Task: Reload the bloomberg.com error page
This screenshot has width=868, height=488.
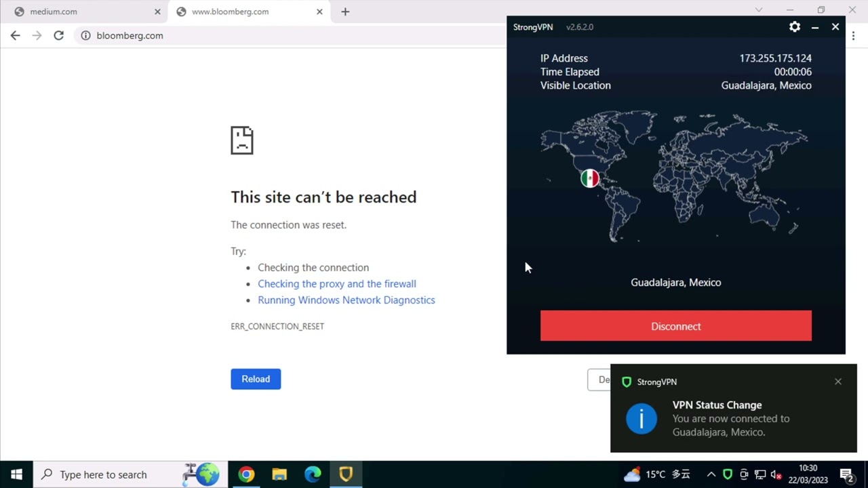Action: (x=256, y=379)
